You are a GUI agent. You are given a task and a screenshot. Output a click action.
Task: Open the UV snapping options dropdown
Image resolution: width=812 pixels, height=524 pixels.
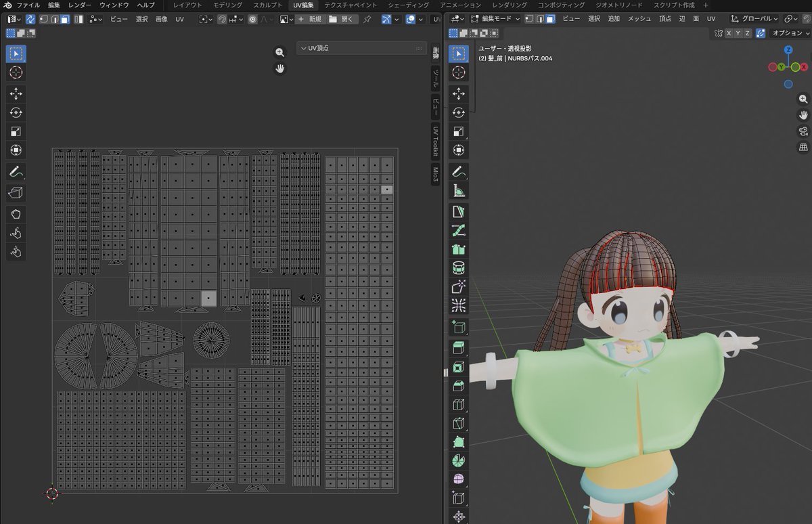235,20
